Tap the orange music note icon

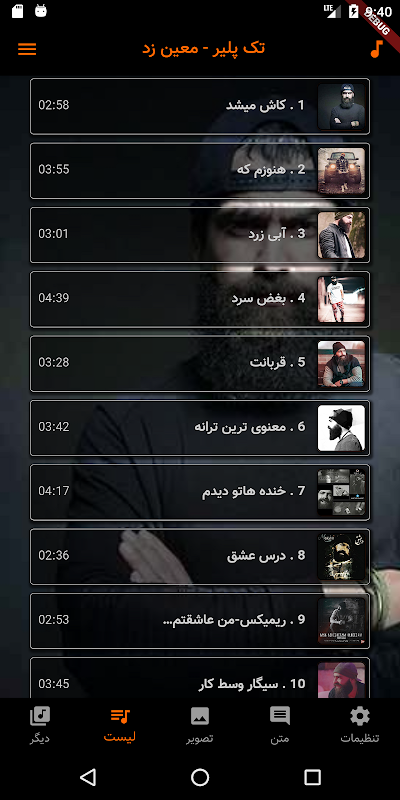pyautogui.click(x=376, y=48)
